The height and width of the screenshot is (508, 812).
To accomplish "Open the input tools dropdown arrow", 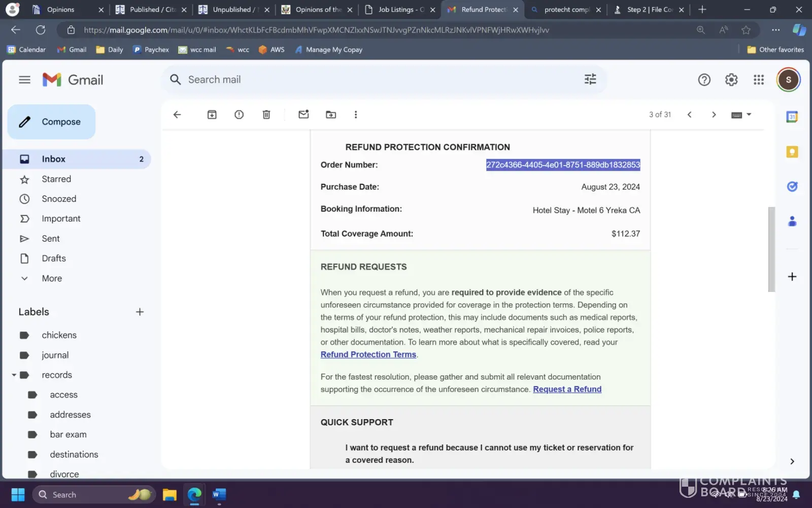I will pyautogui.click(x=749, y=114).
